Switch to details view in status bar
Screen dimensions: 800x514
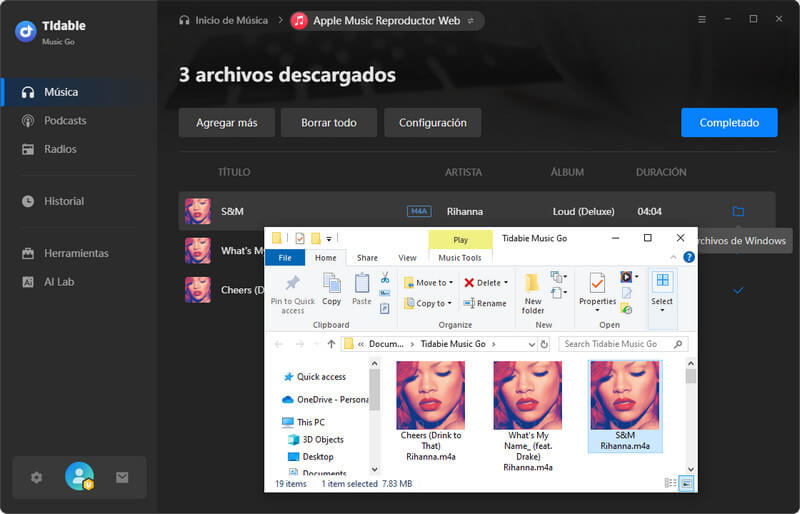tap(671, 484)
